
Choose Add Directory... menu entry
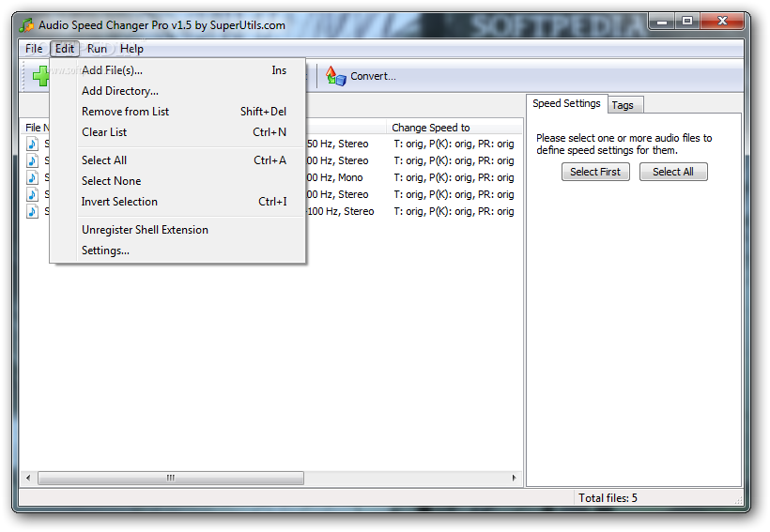(177, 91)
